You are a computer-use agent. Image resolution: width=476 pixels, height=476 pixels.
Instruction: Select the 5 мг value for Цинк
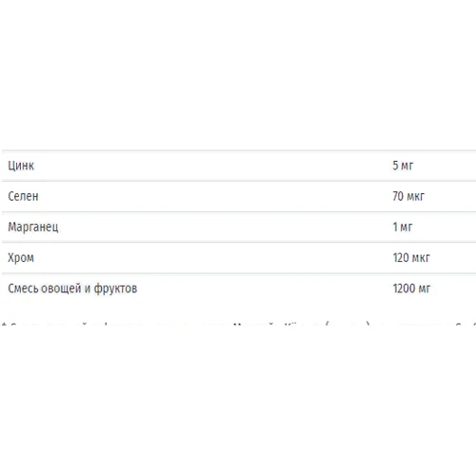pos(403,166)
